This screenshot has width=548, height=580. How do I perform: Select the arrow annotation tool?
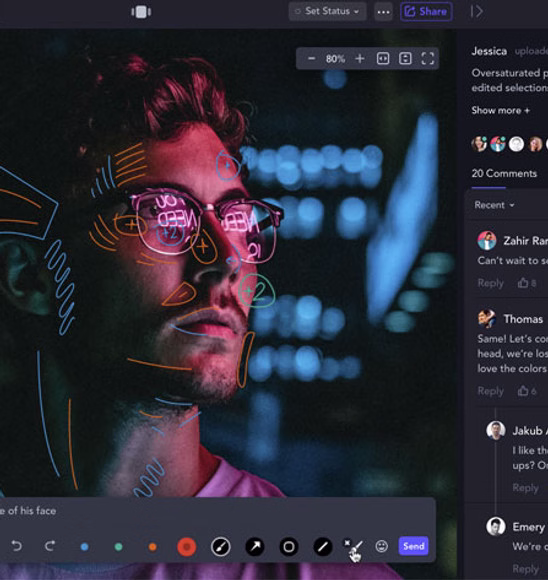click(255, 546)
